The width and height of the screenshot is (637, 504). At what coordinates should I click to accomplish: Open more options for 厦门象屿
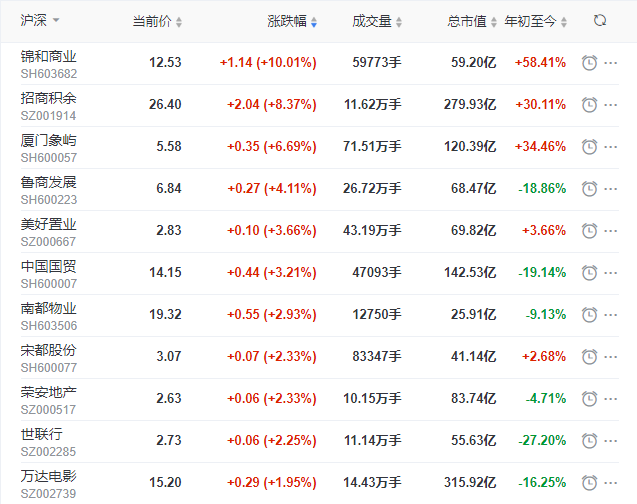(x=611, y=147)
